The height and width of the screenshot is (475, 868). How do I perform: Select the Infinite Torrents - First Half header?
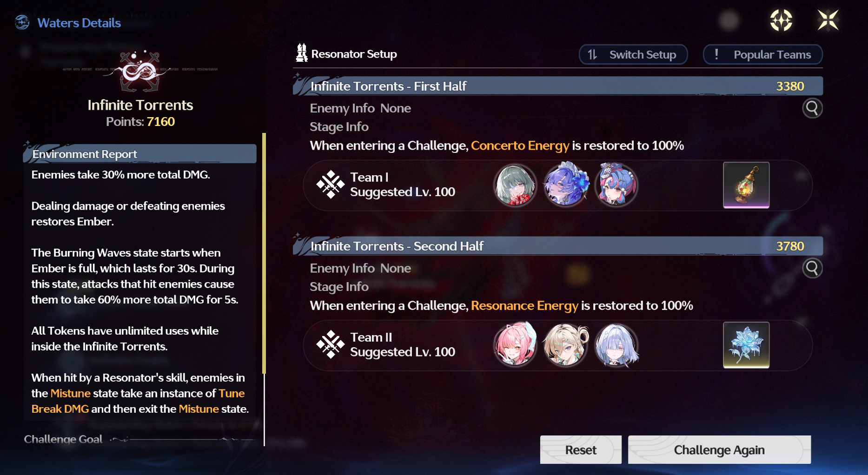(558, 86)
